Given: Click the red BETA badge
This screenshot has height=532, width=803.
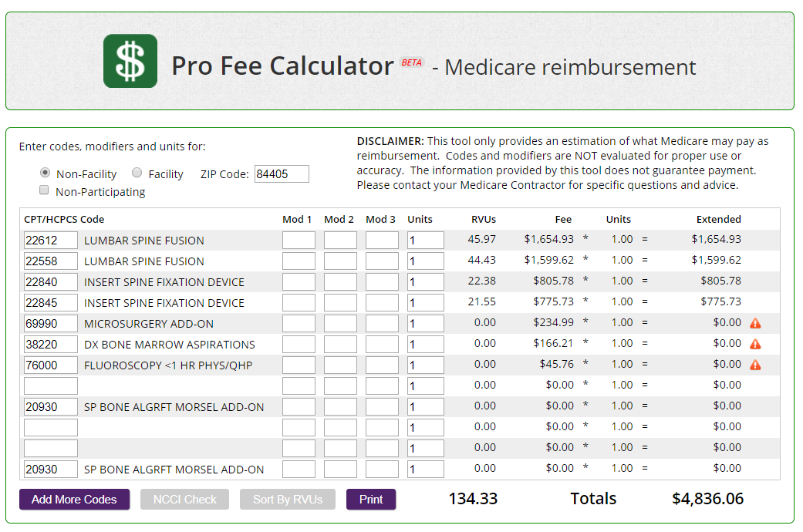Looking at the screenshot, I should pyautogui.click(x=412, y=62).
